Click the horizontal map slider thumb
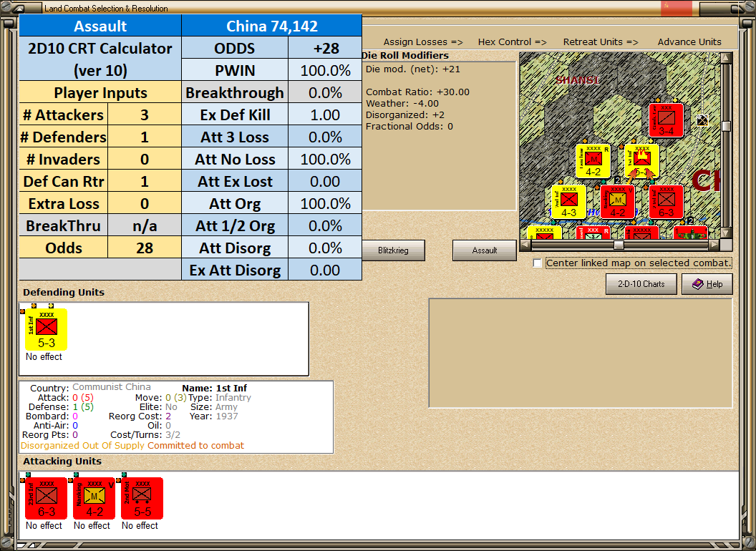Viewport: 756px width, 551px height. (x=619, y=245)
